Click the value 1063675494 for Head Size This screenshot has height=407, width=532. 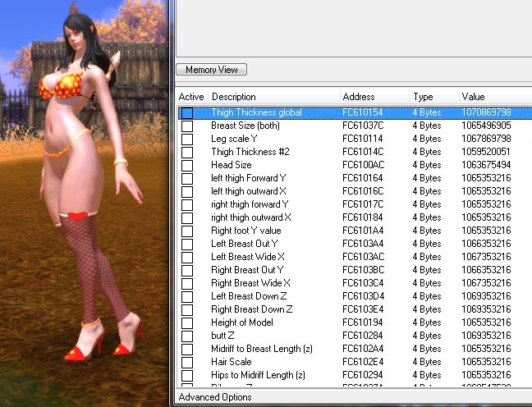[486, 165]
